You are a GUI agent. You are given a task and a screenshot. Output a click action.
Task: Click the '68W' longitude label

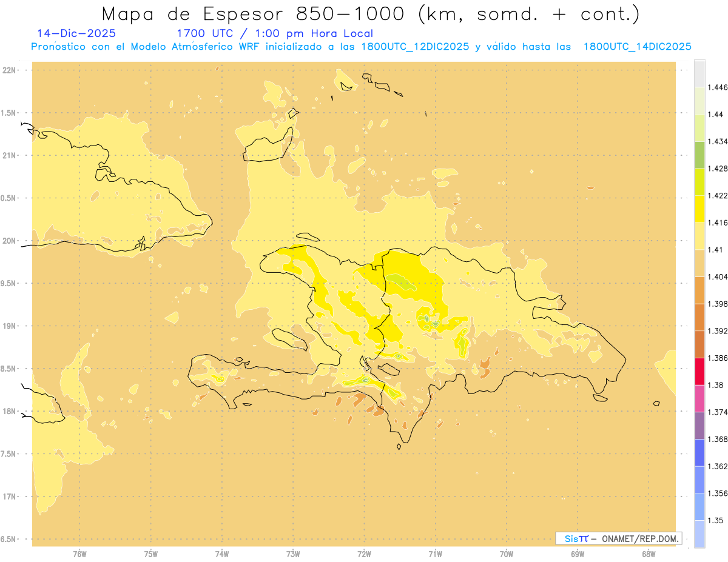pyautogui.click(x=649, y=554)
